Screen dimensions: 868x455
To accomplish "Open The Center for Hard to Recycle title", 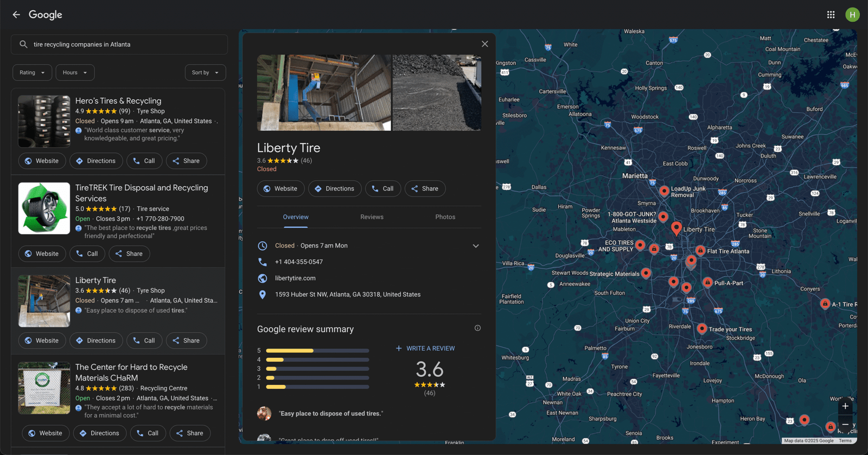I will coord(131,372).
